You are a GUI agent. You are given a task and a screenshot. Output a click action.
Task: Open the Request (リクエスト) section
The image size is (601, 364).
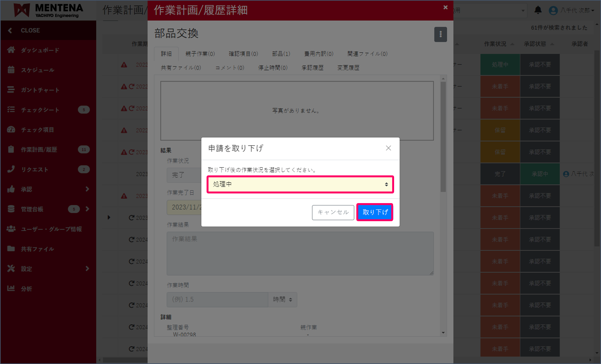pyautogui.click(x=39, y=169)
